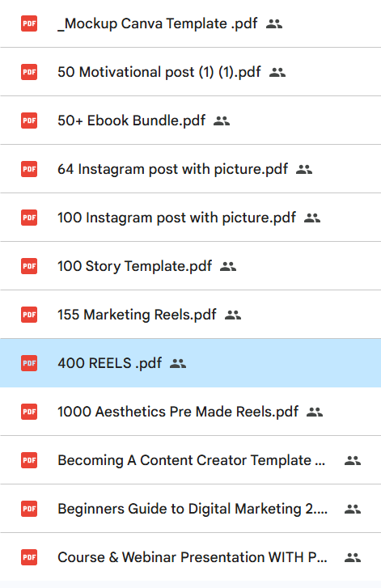The width and height of the screenshot is (381, 588).
Task: Select 50+ Ebook Bundle.pdf file name
Action: [x=132, y=121]
